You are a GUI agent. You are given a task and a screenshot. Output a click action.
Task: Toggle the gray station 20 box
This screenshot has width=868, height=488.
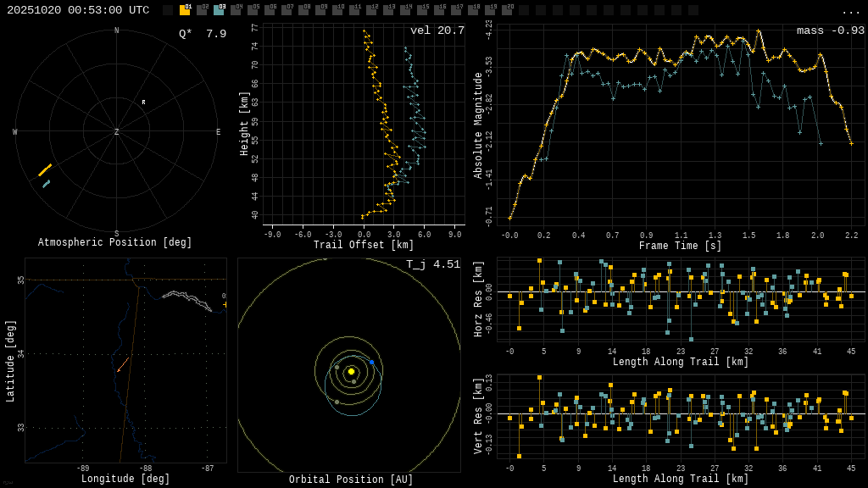(x=507, y=10)
